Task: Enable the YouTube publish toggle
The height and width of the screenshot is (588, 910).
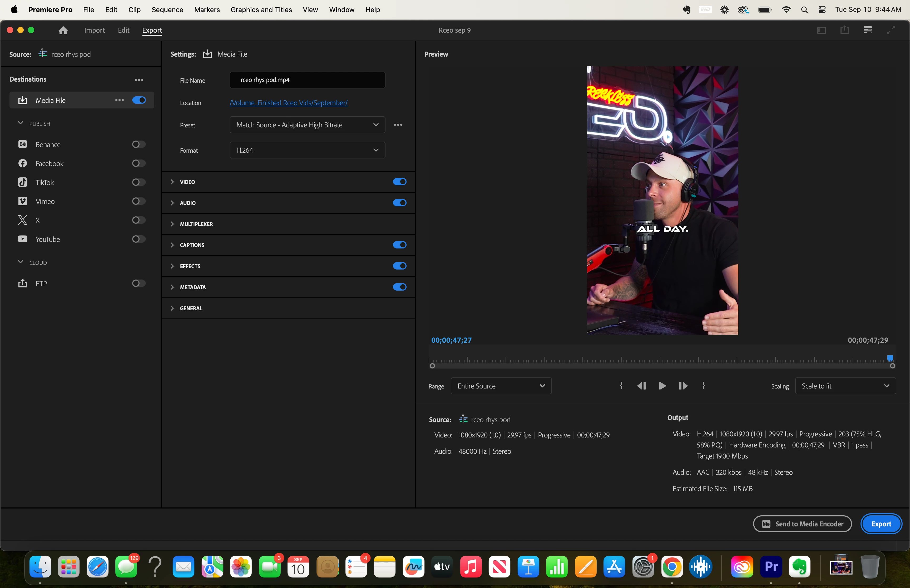Action: (139, 239)
